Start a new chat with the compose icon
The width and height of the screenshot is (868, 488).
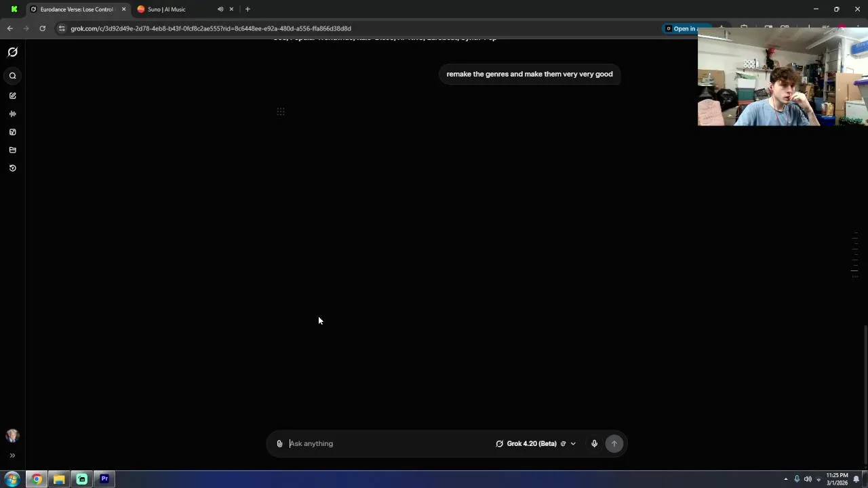[12, 96]
